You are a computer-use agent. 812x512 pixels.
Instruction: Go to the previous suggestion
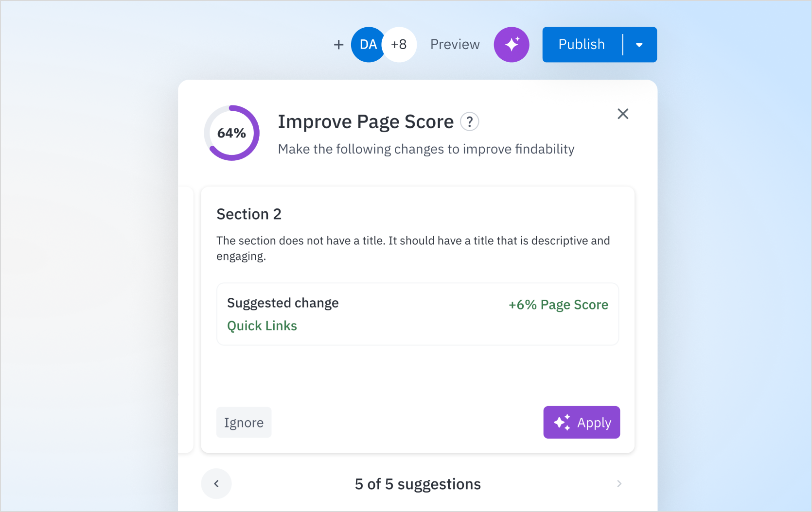(216, 484)
